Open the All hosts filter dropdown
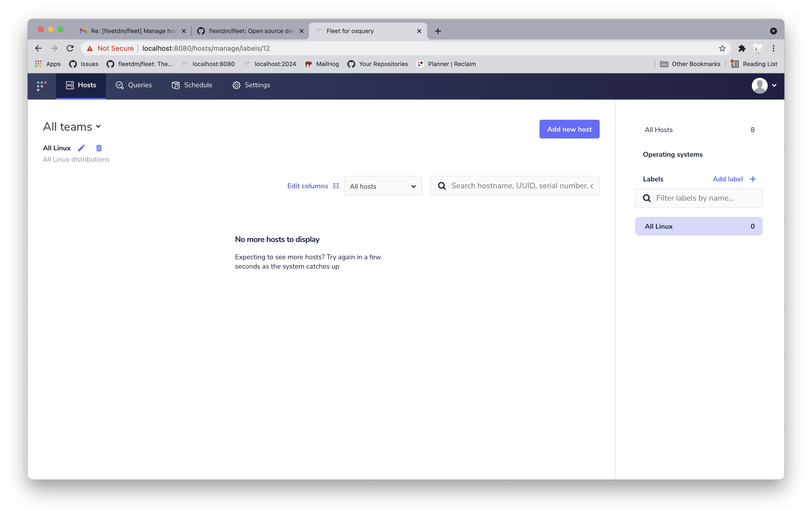The height and width of the screenshot is (516, 812). (383, 186)
